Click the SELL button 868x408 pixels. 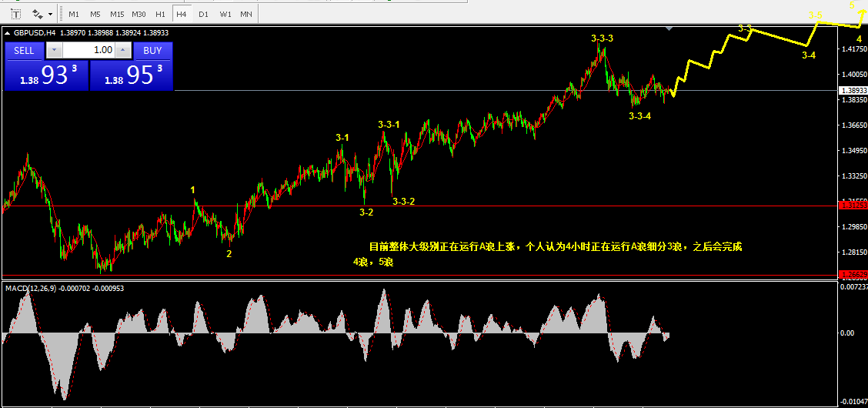coord(24,50)
